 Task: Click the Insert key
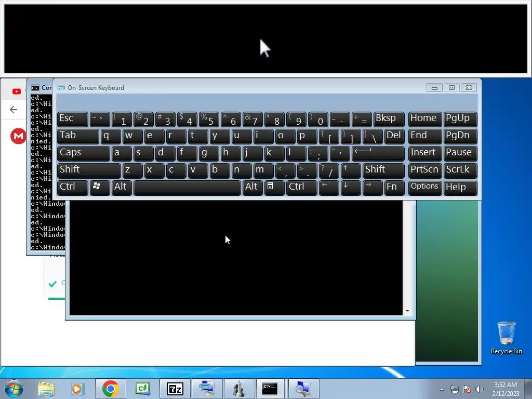[425, 153]
